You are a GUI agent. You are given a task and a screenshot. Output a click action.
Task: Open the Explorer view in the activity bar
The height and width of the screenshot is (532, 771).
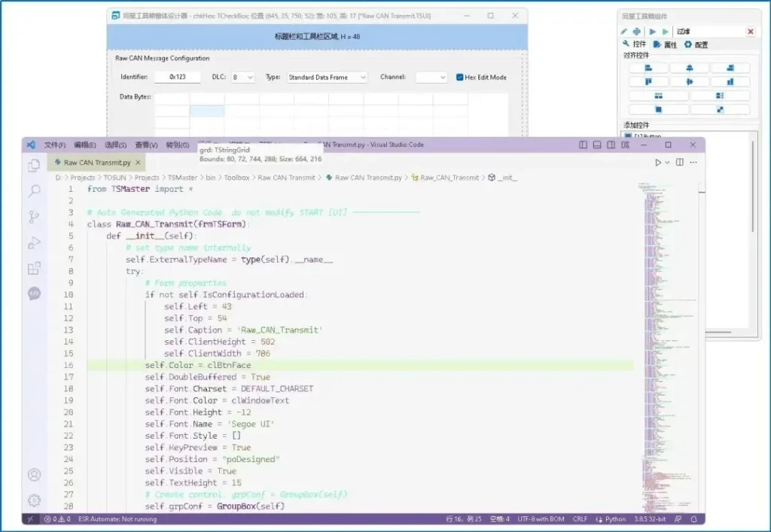click(x=34, y=166)
